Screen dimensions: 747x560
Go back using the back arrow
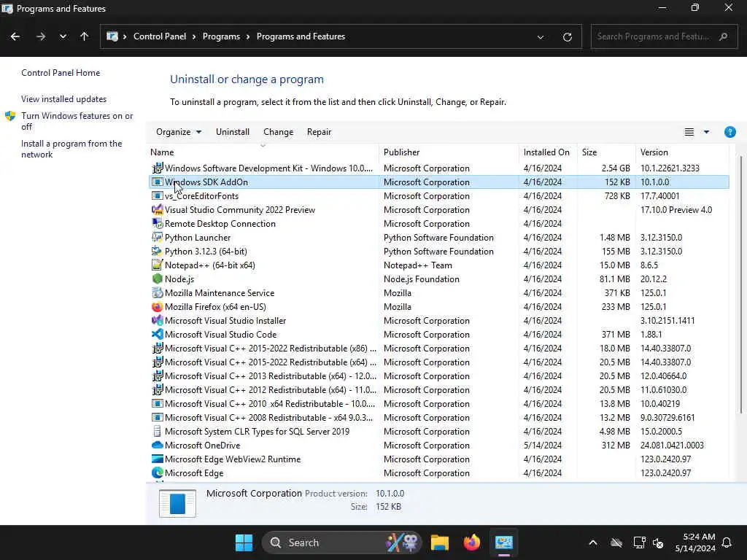pos(15,36)
